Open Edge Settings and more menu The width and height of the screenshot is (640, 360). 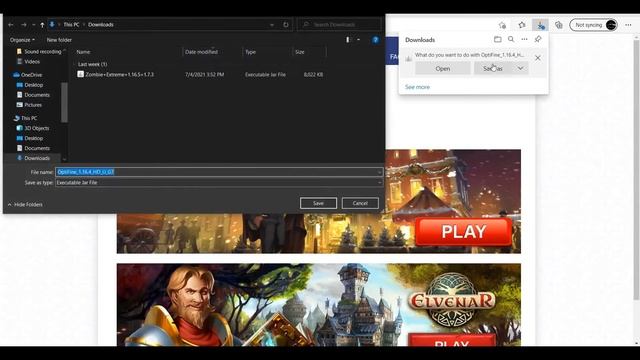point(628,25)
